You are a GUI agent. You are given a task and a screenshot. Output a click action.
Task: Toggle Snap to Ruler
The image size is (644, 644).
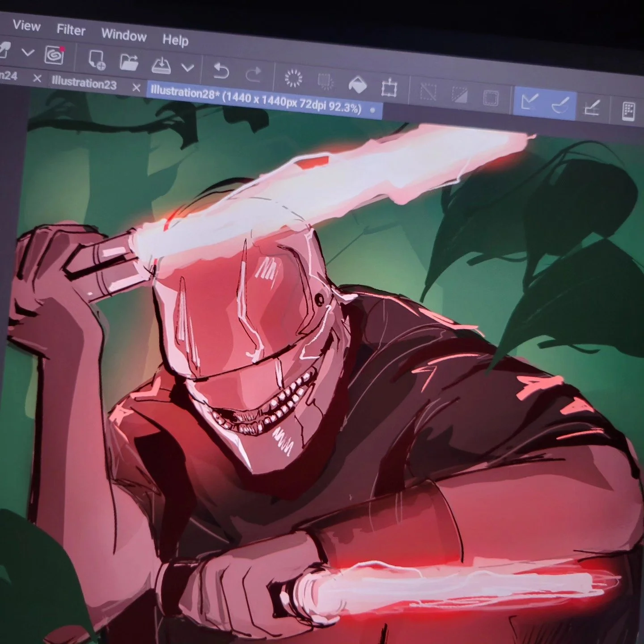click(529, 102)
